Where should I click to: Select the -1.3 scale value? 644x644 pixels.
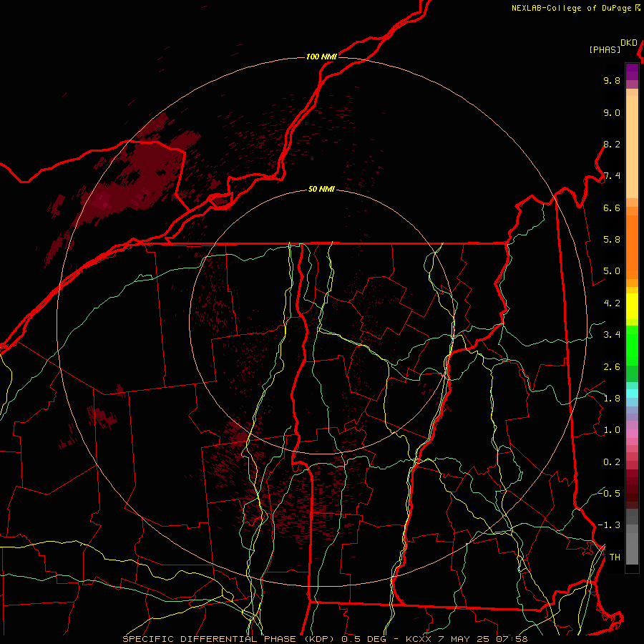[609, 525]
